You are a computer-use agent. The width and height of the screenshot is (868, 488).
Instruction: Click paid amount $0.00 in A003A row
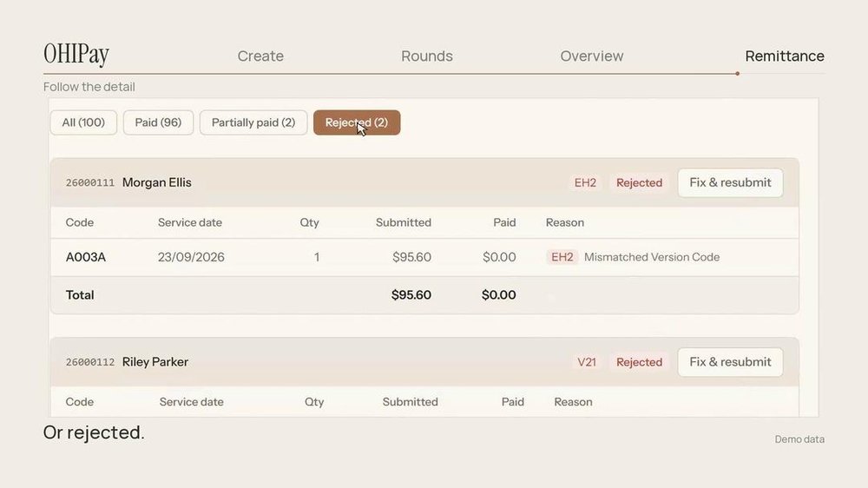click(x=499, y=257)
